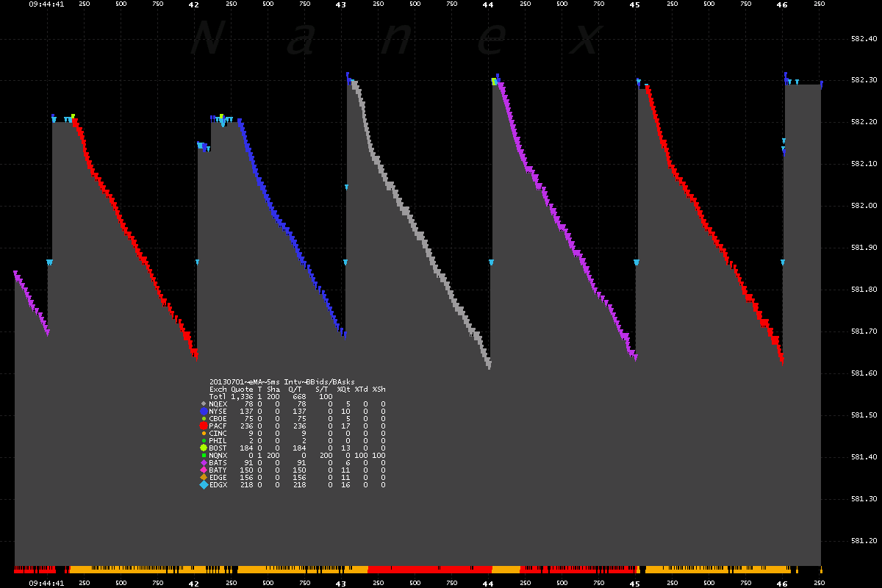The height and width of the screenshot is (588, 882).
Task: Click the total quote count 1,336
Action: 242,397
